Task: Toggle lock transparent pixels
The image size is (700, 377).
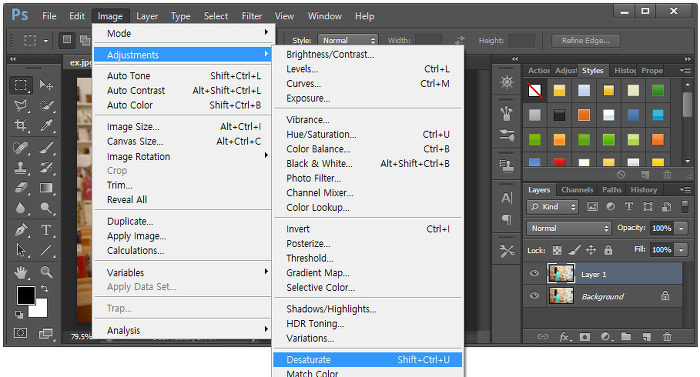Action: pyautogui.click(x=557, y=251)
